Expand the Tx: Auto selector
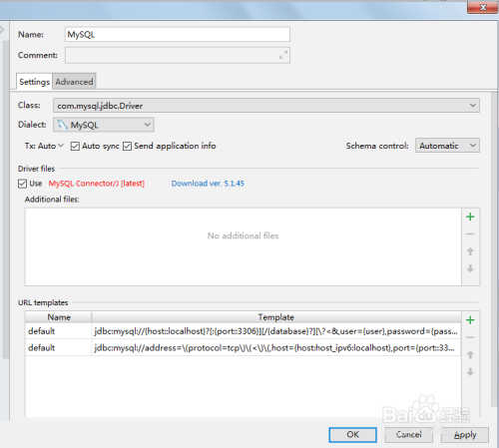499x448 pixels. (44, 146)
